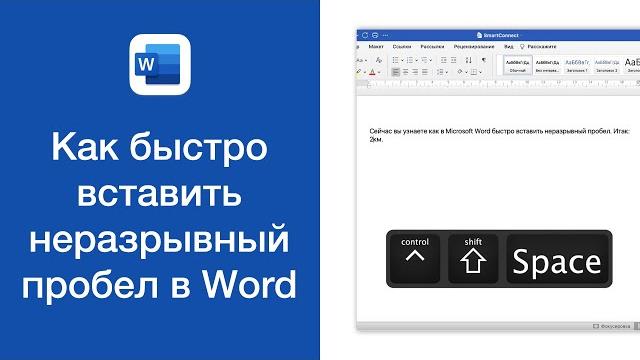640x360 pixels.
Task: Click the '2км.' text in document
Action: 376,139
